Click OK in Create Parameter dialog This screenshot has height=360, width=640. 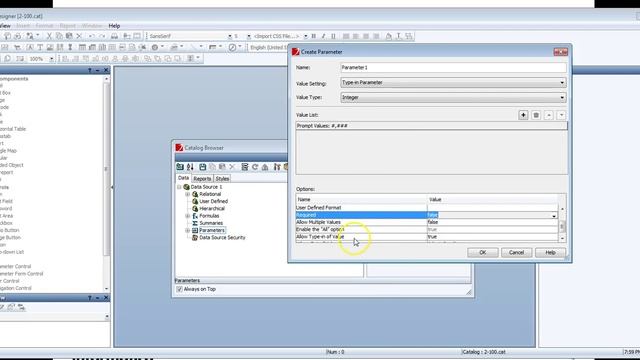click(482, 253)
